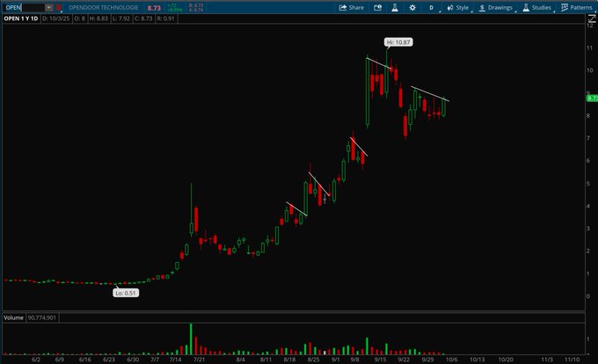
Task: Click the L: 7.92 low value
Action: pos(121,18)
